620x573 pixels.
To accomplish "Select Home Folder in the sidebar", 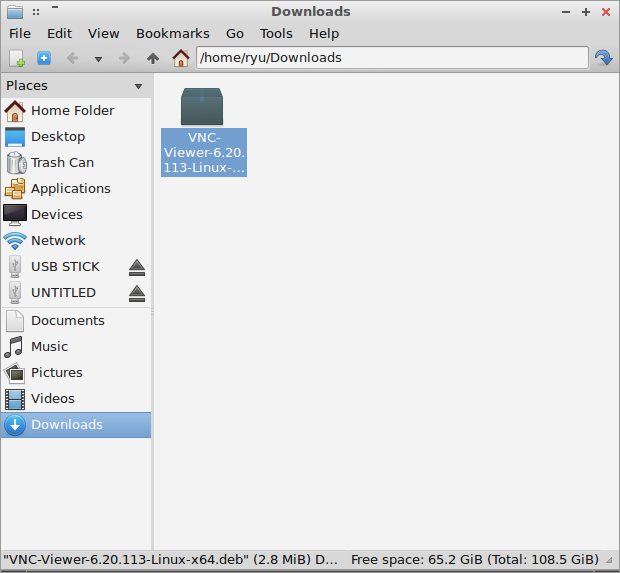I will tap(76, 111).
